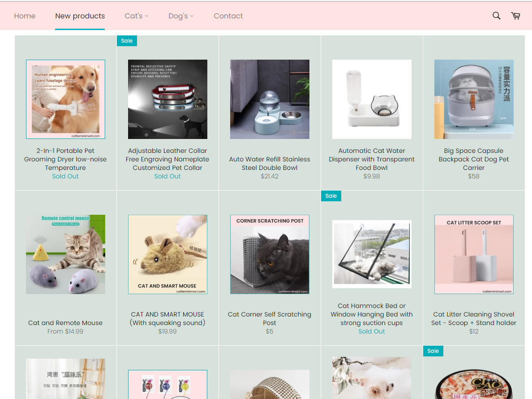Select the New products tab
Image resolution: width=532 pixels, height=399 pixels.
80,16
